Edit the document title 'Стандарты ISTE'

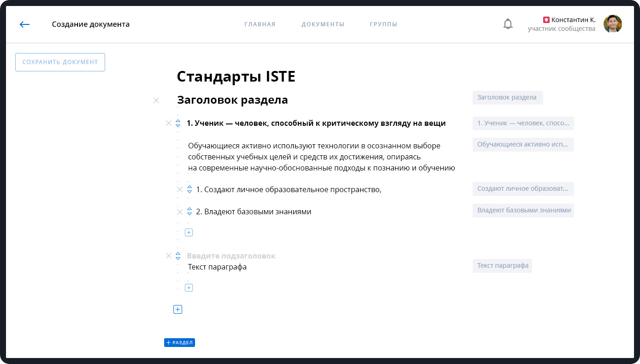pyautogui.click(x=236, y=76)
